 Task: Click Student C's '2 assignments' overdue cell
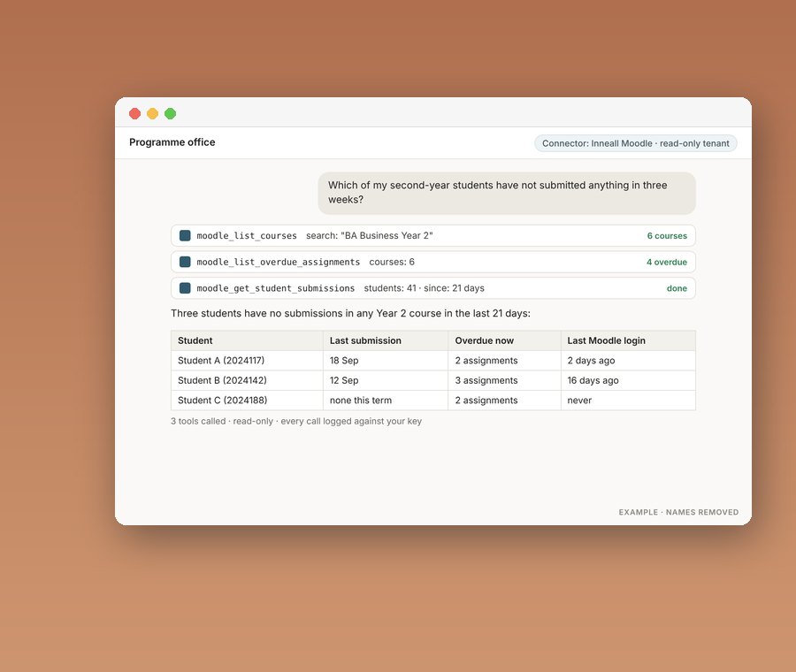(x=505, y=400)
